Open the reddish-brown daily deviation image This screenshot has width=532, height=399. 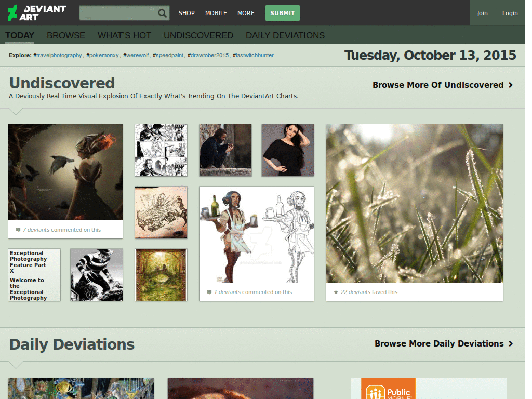click(x=240, y=389)
